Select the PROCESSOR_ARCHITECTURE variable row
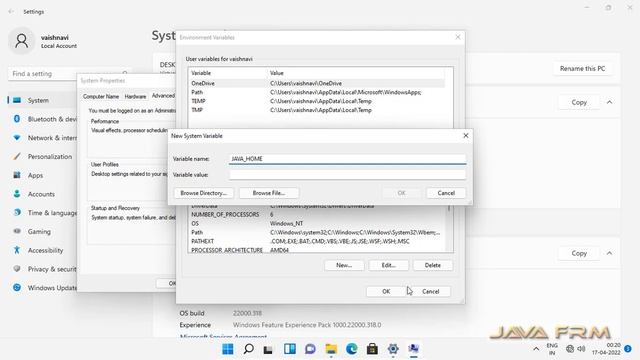This screenshot has width=640, height=360. [x=317, y=250]
